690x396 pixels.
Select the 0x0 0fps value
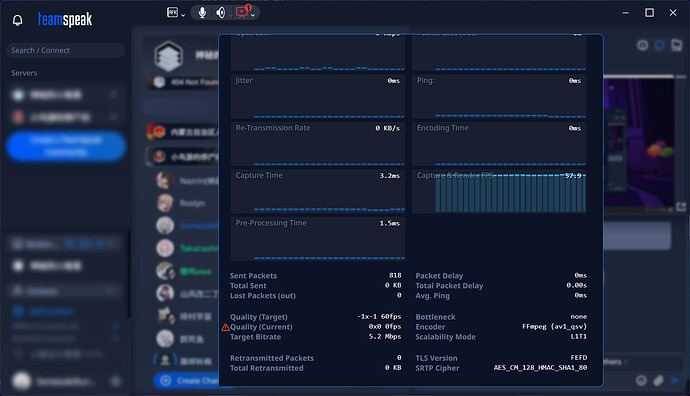[x=385, y=326]
